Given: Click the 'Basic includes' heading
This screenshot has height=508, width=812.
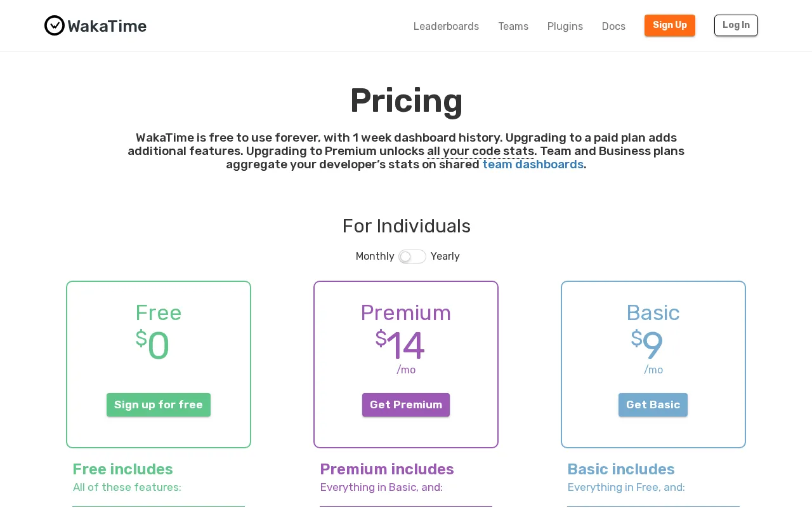Looking at the screenshot, I should tap(621, 469).
